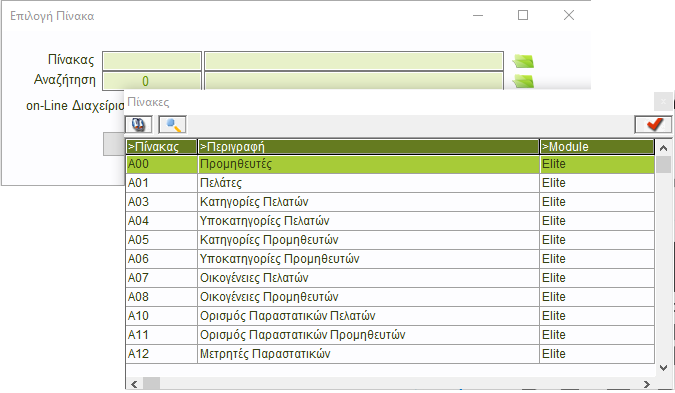Click the Αναζήτηση field showing 0
The image size is (675, 393).
[152, 81]
